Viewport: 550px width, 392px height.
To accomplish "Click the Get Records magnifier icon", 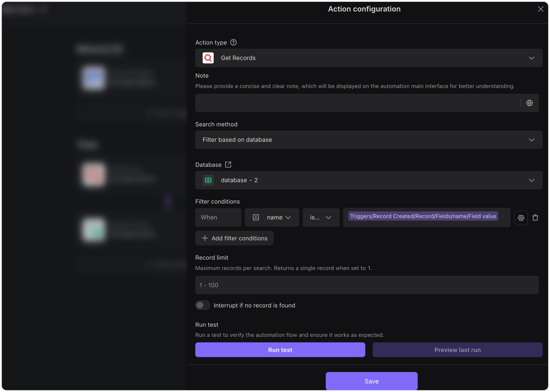I will pos(208,58).
